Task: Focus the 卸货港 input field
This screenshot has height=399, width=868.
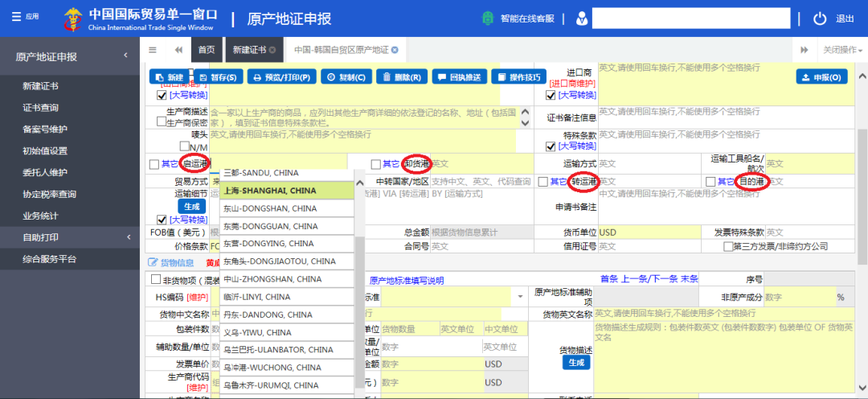Action: [x=481, y=164]
